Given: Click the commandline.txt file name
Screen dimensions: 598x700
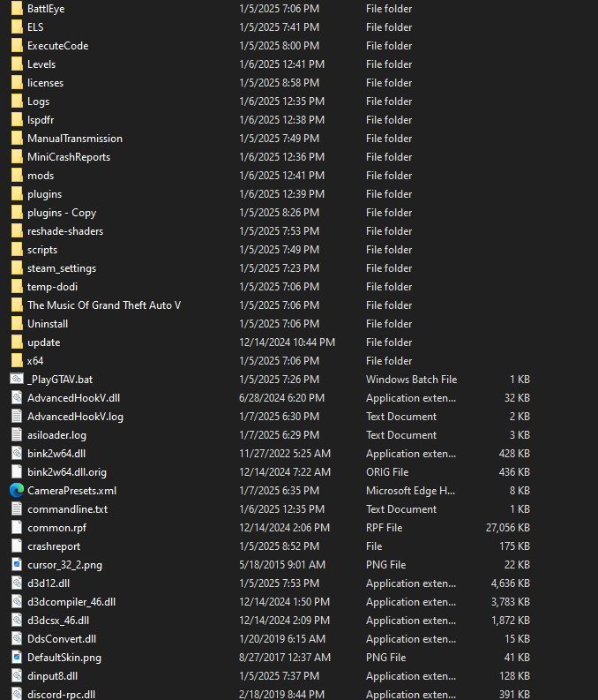Looking at the screenshot, I should coord(67,509).
